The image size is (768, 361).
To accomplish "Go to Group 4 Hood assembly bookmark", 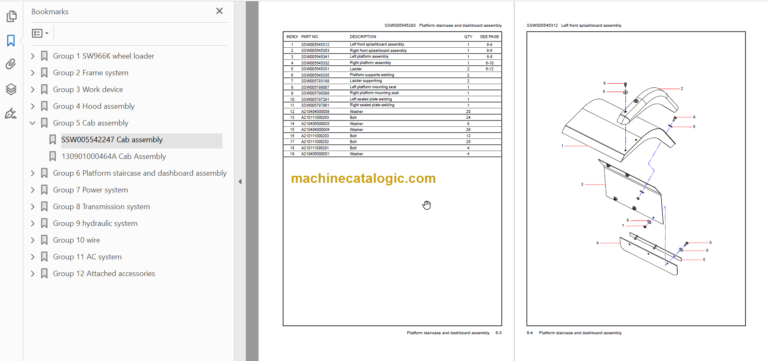I will pyautogui.click(x=94, y=106).
